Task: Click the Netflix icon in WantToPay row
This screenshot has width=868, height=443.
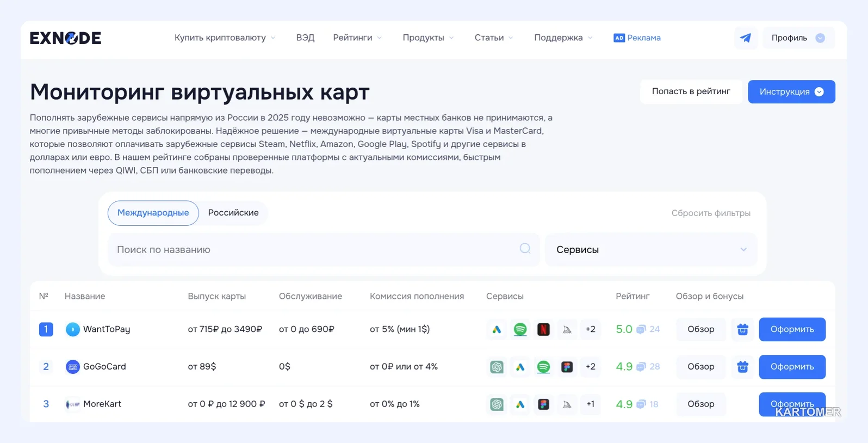Action: tap(543, 329)
